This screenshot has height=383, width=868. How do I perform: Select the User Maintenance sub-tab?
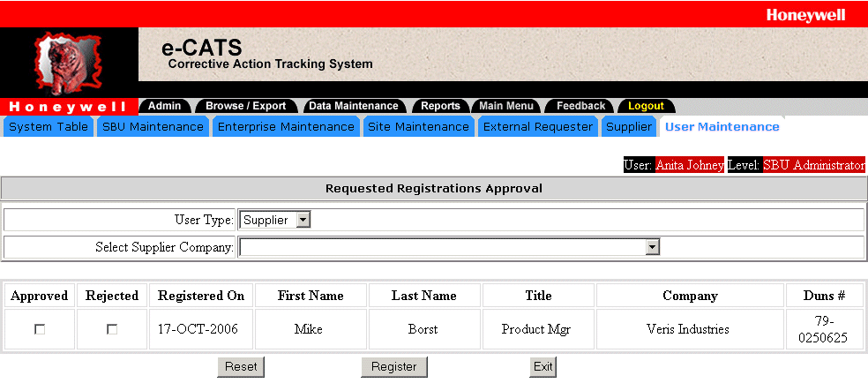(722, 127)
